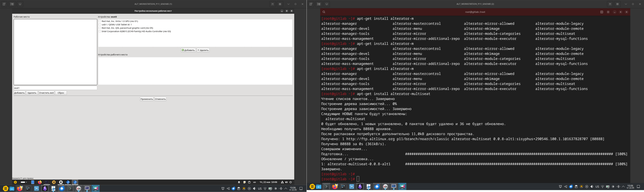Image resolution: width=644 pixels, height=192 pixels.
Task: Open yellow application menu in GNOME (1) guest panel
Action: 15,182
